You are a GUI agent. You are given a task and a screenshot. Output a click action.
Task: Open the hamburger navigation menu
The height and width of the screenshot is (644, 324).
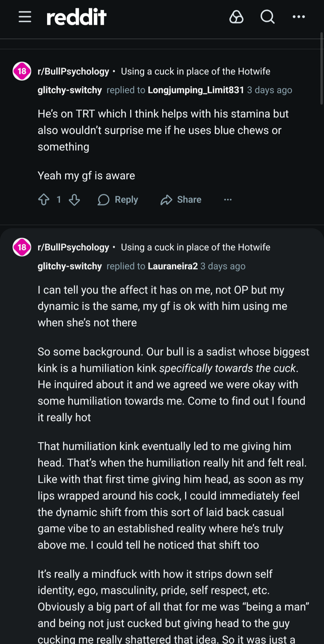coord(25,17)
